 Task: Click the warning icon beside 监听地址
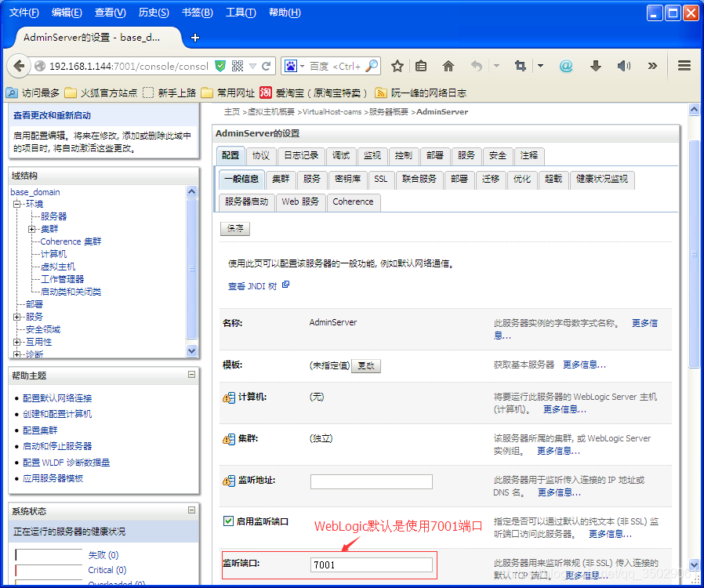click(x=229, y=481)
